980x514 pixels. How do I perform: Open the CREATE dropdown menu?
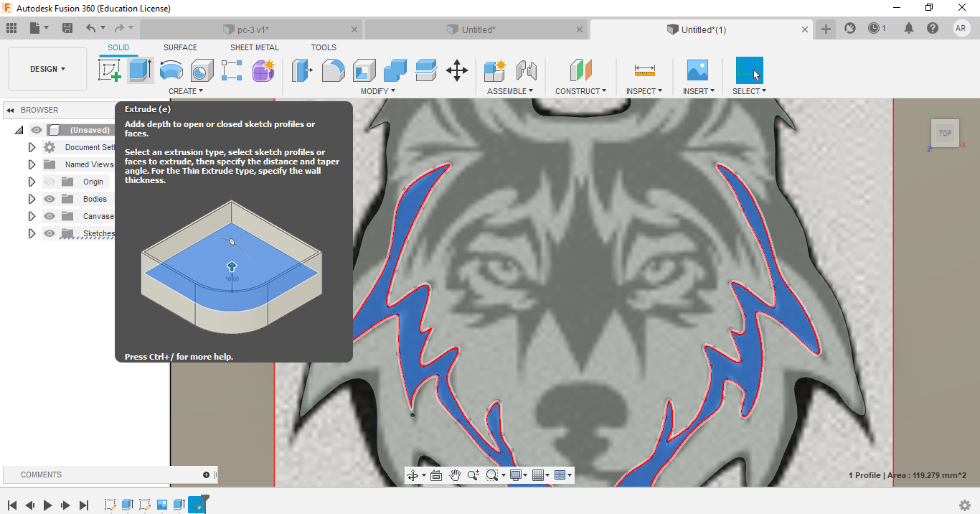pos(186,91)
